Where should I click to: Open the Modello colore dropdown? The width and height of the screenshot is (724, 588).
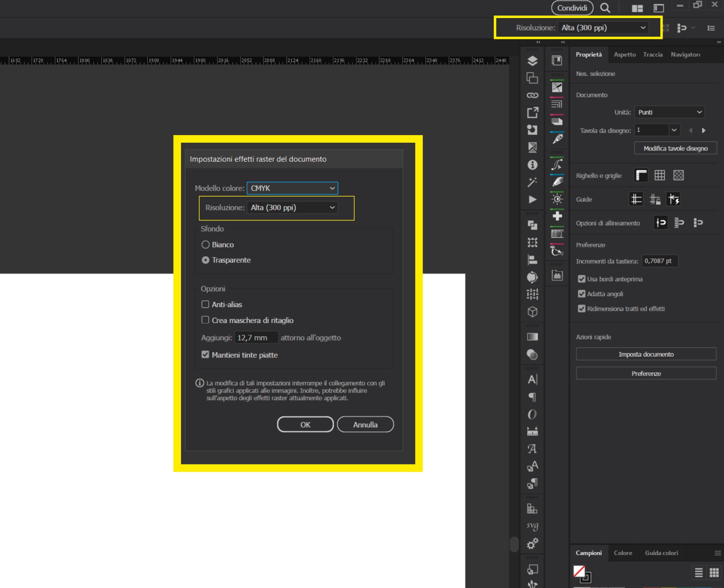click(x=292, y=188)
